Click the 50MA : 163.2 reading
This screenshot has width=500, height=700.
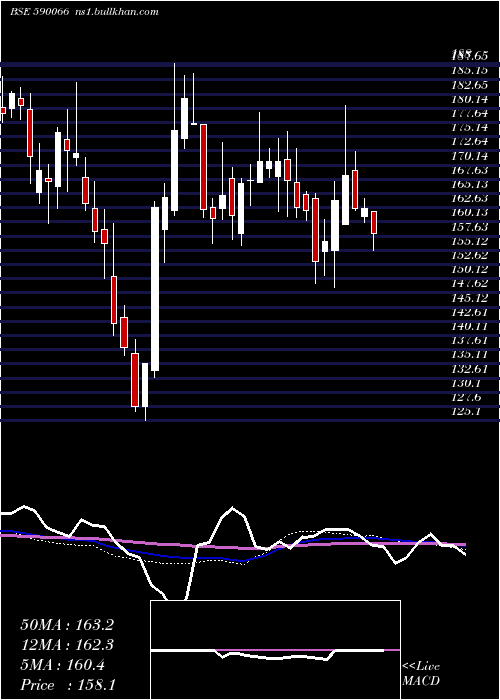[67, 625]
